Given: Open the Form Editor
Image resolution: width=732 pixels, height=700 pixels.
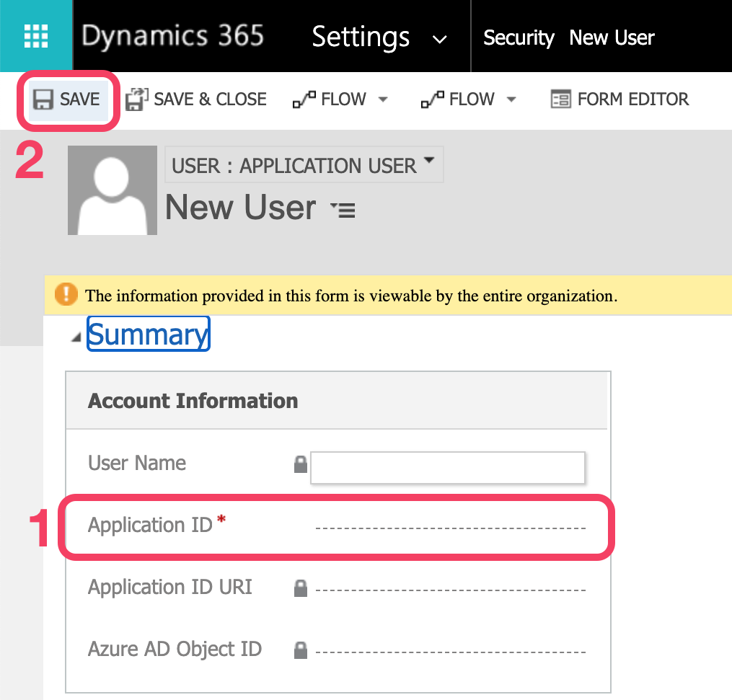Looking at the screenshot, I should click(x=619, y=99).
